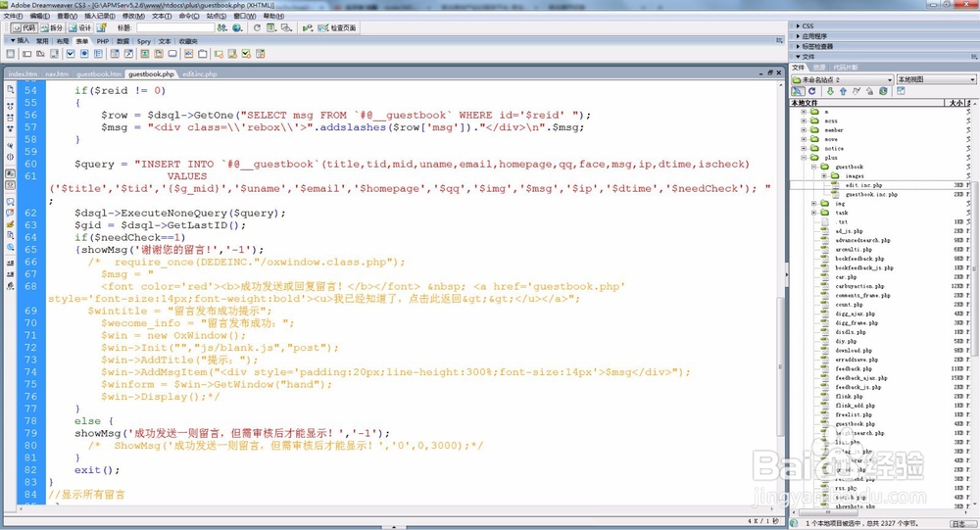Insert a Radio Button form element
980x530 pixels.
click(x=84, y=54)
